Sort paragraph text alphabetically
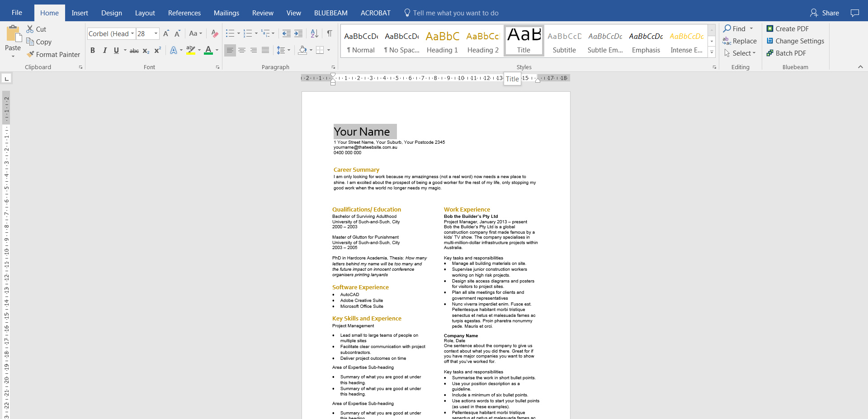 pyautogui.click(x=315, y=33)
